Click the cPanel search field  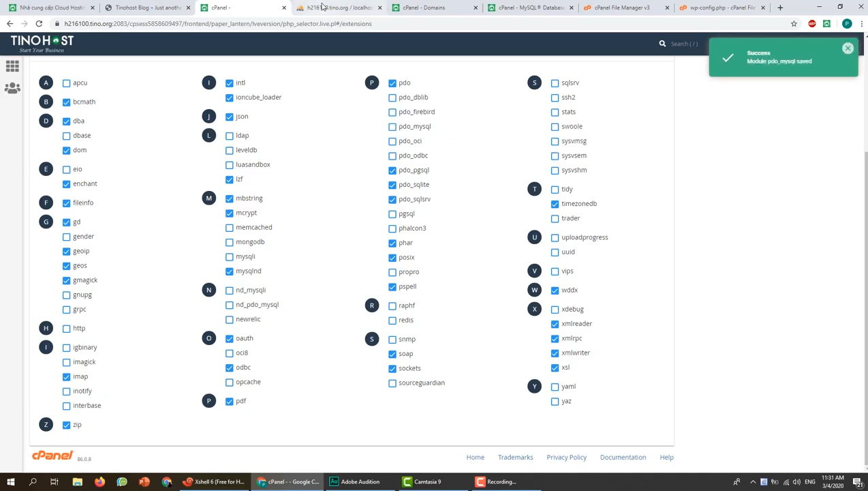pyautogui.click(x=685, y=44)
